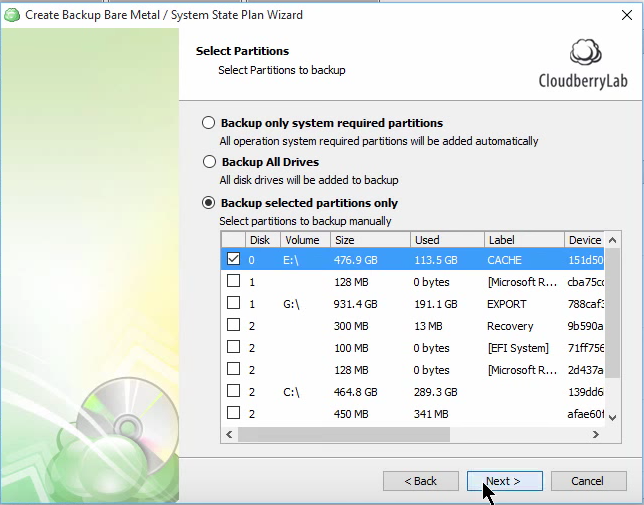Image resolution: width=644 pixels, height=505 pixels.
Task: Click the horizontal scroll right arrow
Action: 596,434
